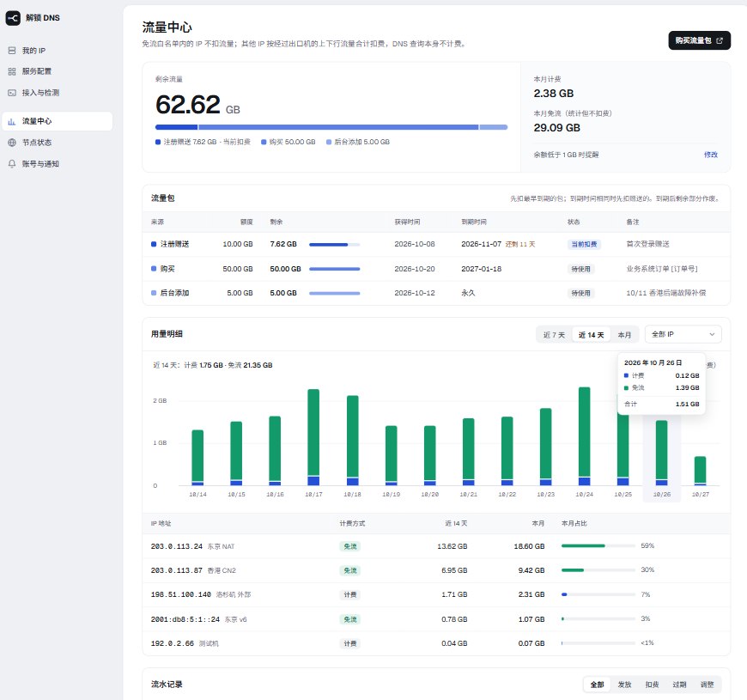Go to 服务配置 in sidebar
The width and height of the screenshot is (747, 700).
(58, 71)
